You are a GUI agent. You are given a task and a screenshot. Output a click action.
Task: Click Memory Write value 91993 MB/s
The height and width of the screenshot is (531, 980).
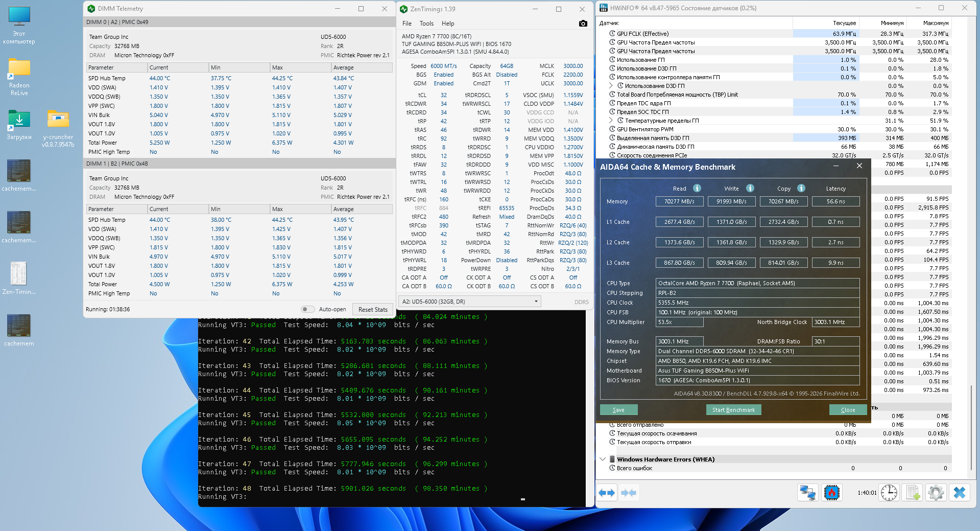731,201
